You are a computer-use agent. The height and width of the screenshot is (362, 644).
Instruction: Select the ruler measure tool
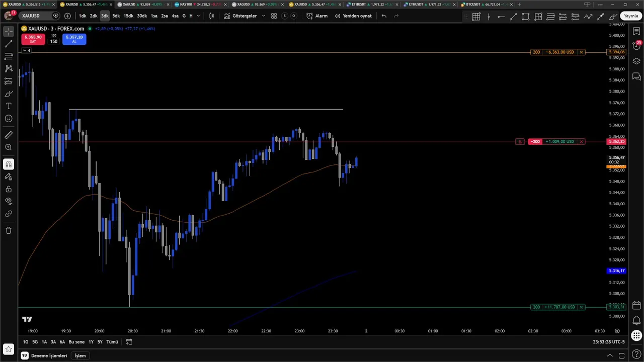pos(9,135)
